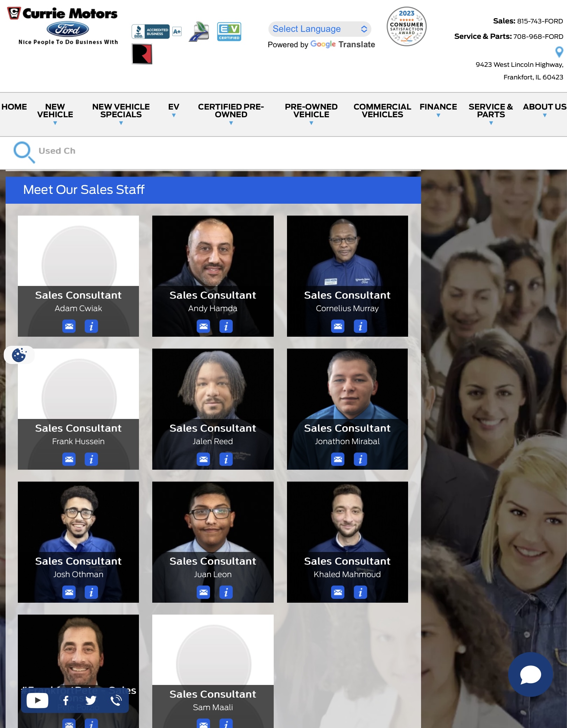This screenshot has width=567, height=728.
Task: Open info for Juan Leon
Action: click(x=226, y=592)
